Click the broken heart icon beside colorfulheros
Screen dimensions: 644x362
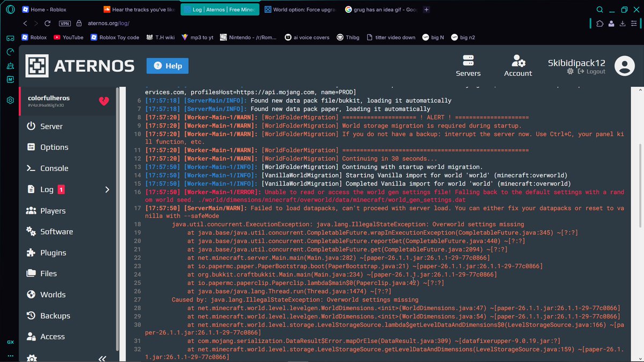tap(104, 101)
